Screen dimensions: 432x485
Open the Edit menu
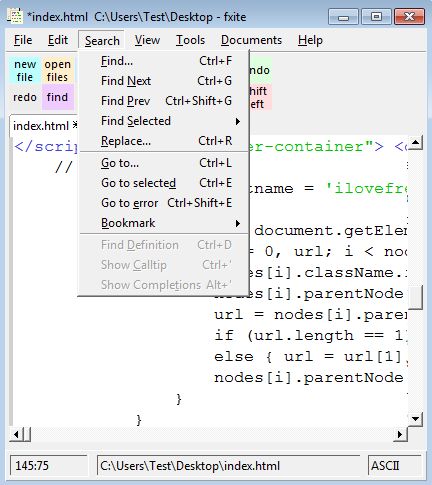[58, 40]
